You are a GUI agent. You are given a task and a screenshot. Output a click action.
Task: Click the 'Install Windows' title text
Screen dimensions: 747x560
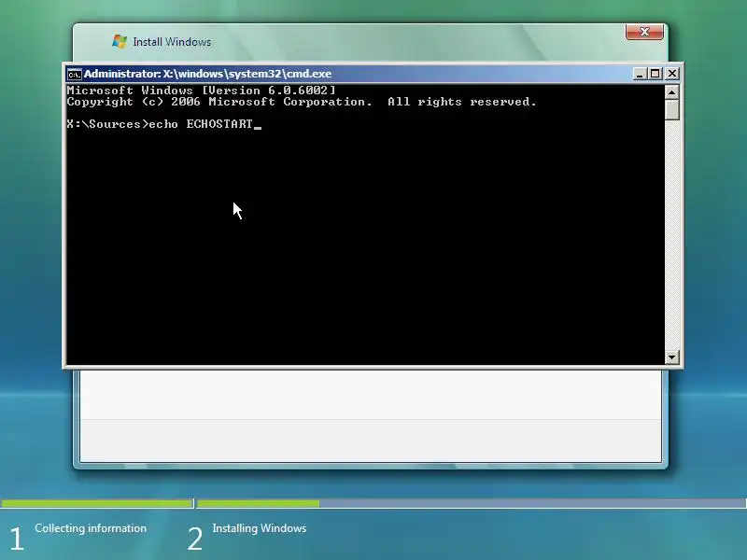(172, 42)
